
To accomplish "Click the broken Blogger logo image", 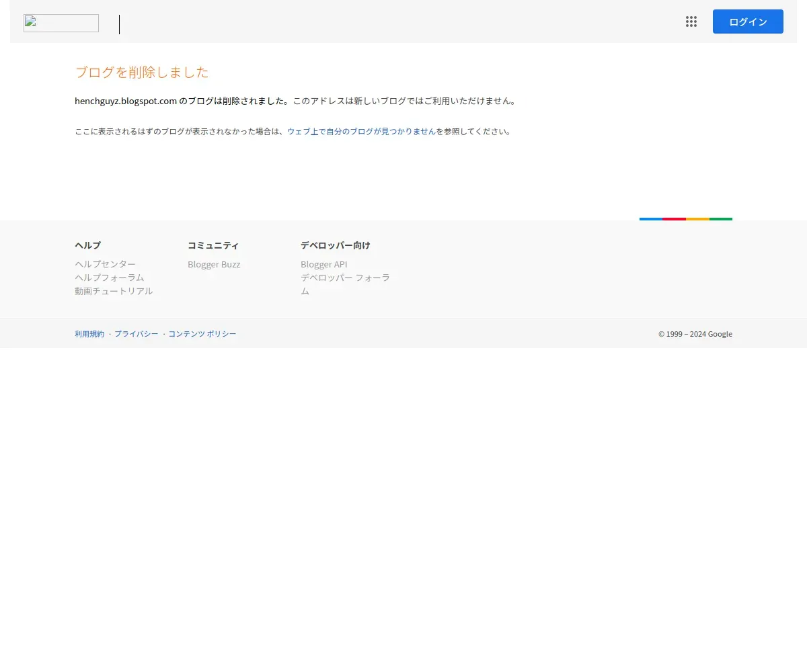I will [61, 24].
